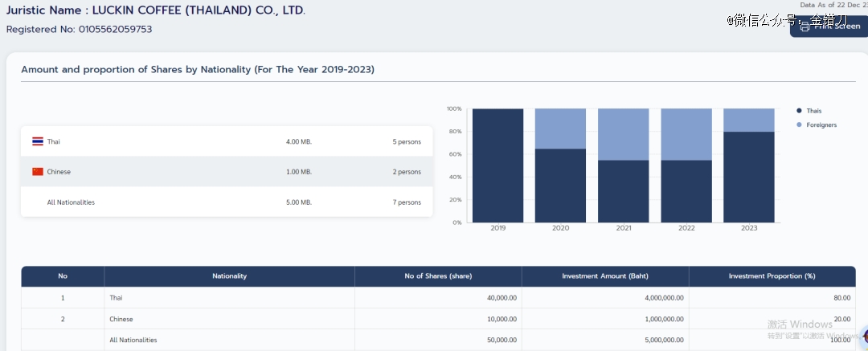
Task: Click the 50,000.00 shares total cell
Action: [439, 340]
